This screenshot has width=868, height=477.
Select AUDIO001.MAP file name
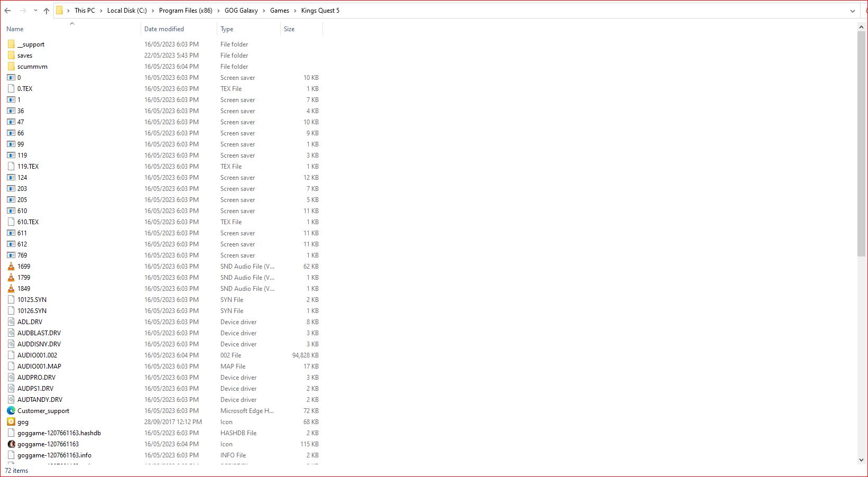pos(39,366)
